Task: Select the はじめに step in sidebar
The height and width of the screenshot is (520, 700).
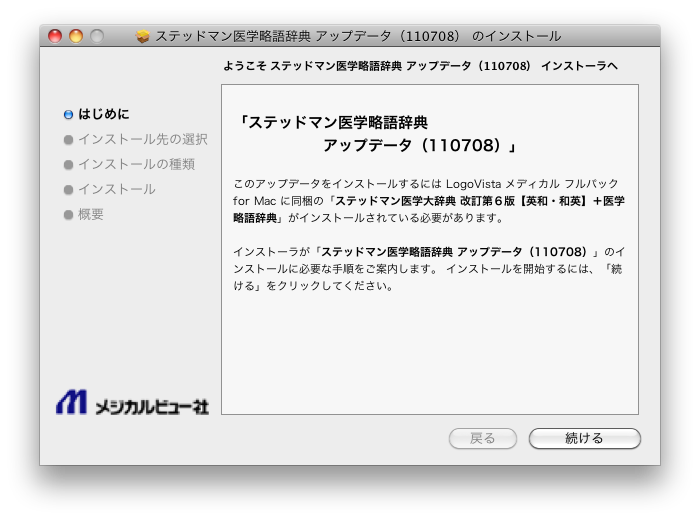Action: (x=104, y=114)
